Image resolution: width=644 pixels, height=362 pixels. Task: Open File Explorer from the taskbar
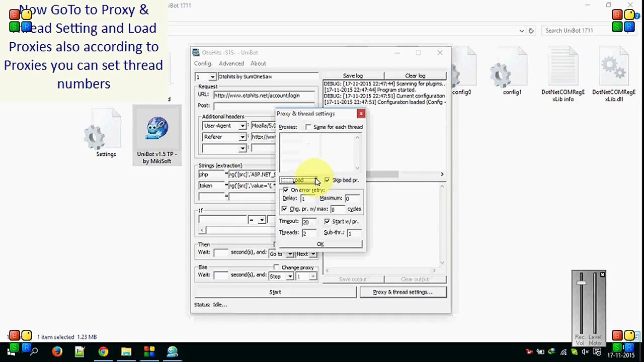tap(126, 351)
